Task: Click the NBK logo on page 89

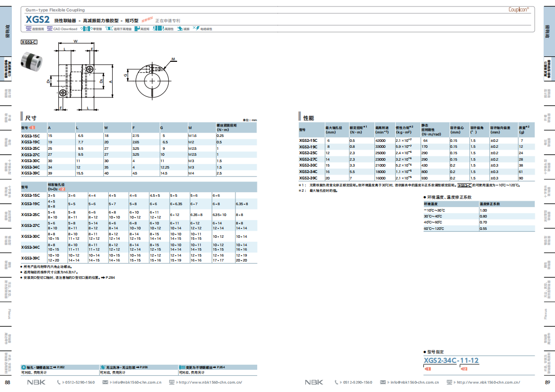Action: click(314, 383)
